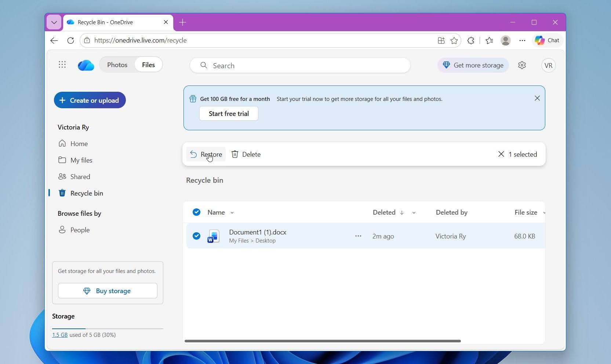Expand the Deleted column dropdown chevron
This screenshot has width=611, height=364.
point(414,212)
